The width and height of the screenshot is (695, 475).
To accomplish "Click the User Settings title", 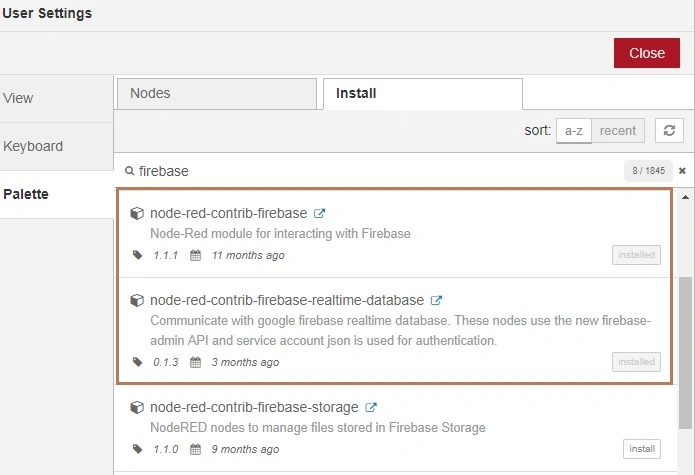I will [x=47, y=13].
